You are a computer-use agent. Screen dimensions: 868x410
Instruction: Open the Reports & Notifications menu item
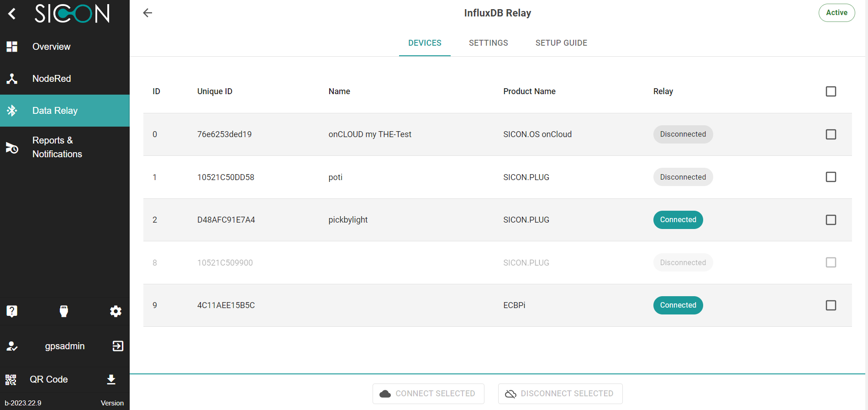tap(65, 147)
